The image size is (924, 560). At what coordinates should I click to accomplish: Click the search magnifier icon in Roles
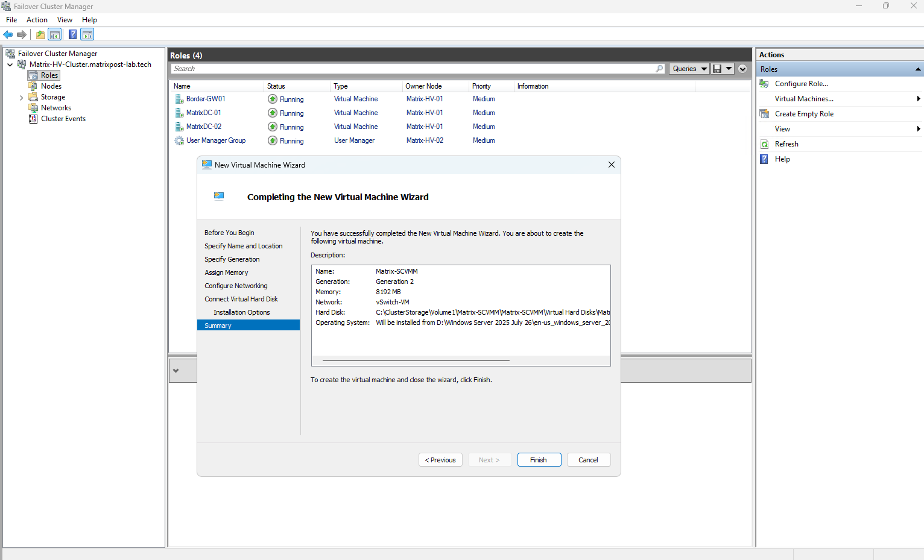click(659, 69)
